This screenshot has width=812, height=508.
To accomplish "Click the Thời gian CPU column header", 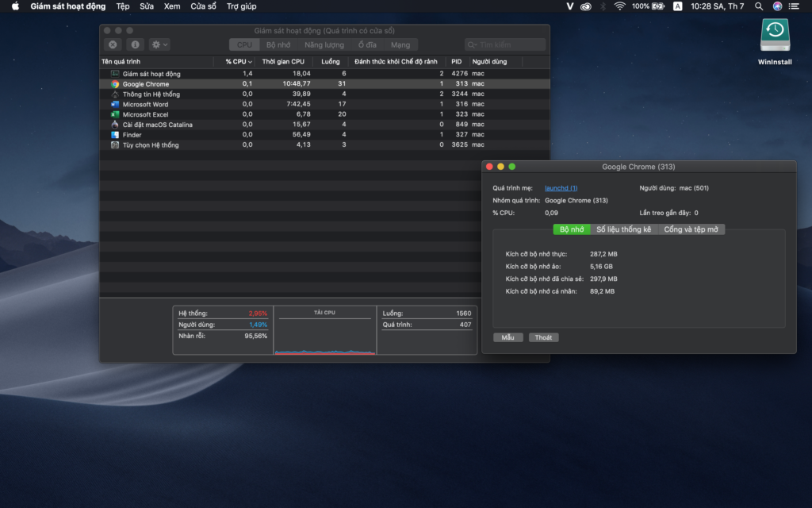I will tap(283, 62).
